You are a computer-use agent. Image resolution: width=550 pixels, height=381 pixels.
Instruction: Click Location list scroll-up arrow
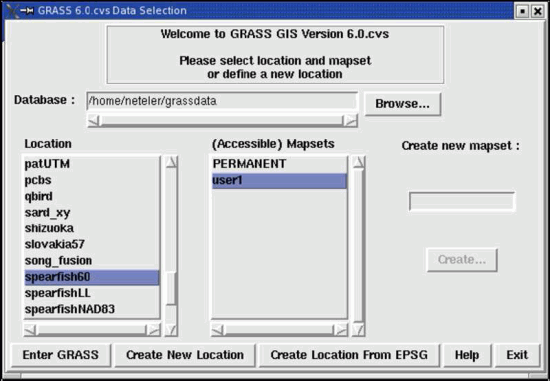172,162
